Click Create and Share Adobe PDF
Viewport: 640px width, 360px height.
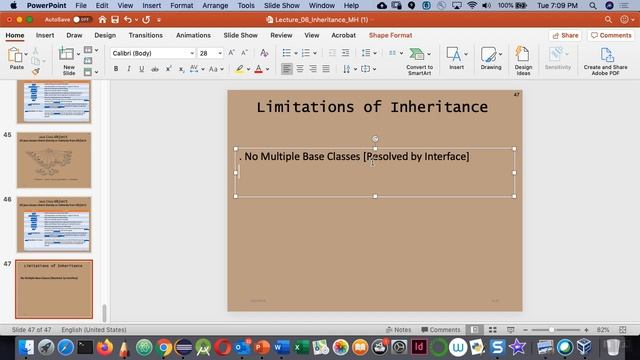click(x=606, y=61)
